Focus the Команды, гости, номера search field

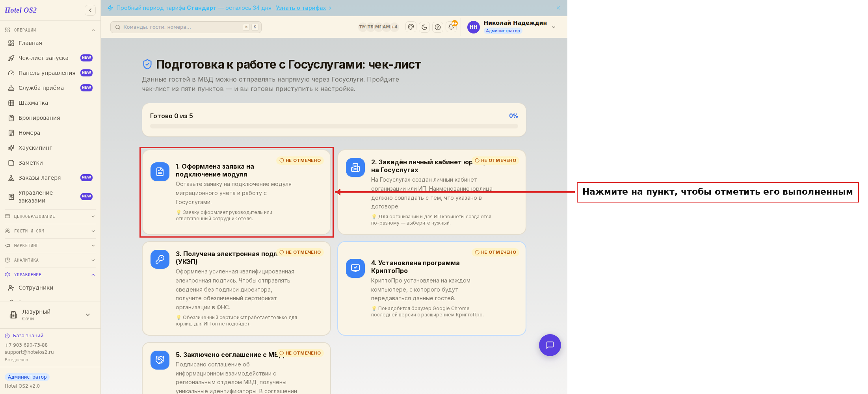[186, 27]
